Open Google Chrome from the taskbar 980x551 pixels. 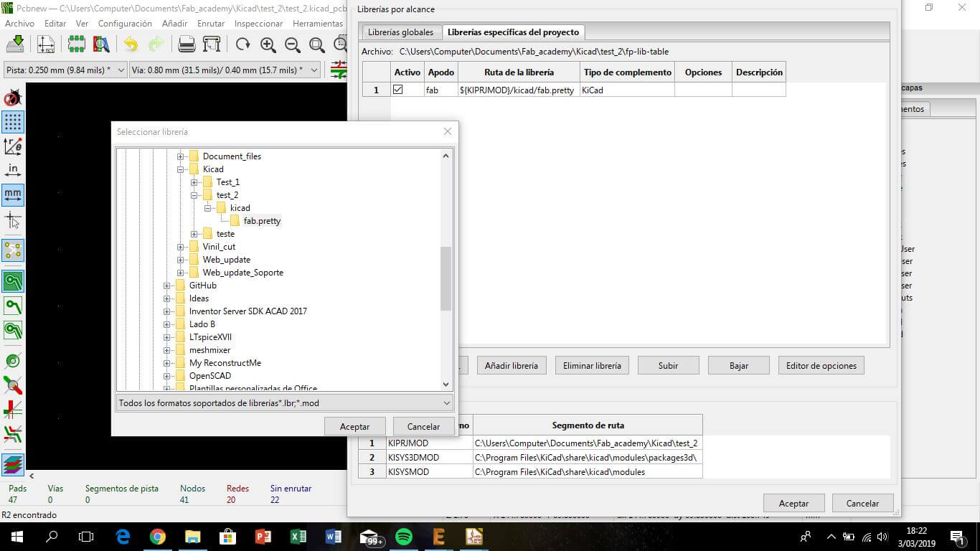(x=158, y=537)
